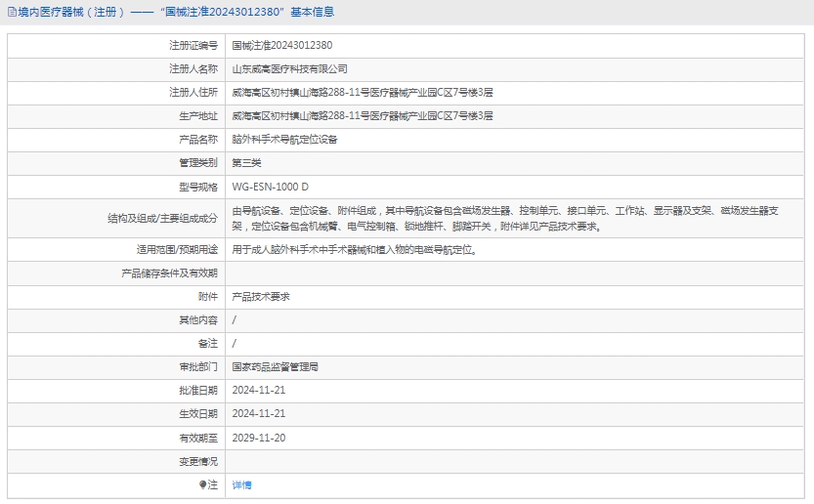The width and height of the screenshot is (814, 504).
Task: Click the registrant name 山东威高医疗科技有限公司
Action: [x=289, y=69]
